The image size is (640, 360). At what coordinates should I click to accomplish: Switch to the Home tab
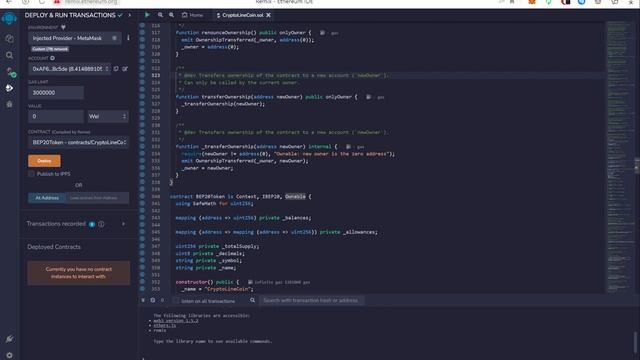[192, 15]
